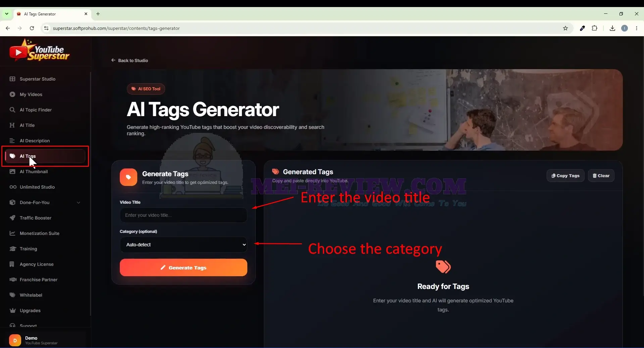Click the Generate Tags button
Screen dimensions: 644x348
(x=184, y=267)
